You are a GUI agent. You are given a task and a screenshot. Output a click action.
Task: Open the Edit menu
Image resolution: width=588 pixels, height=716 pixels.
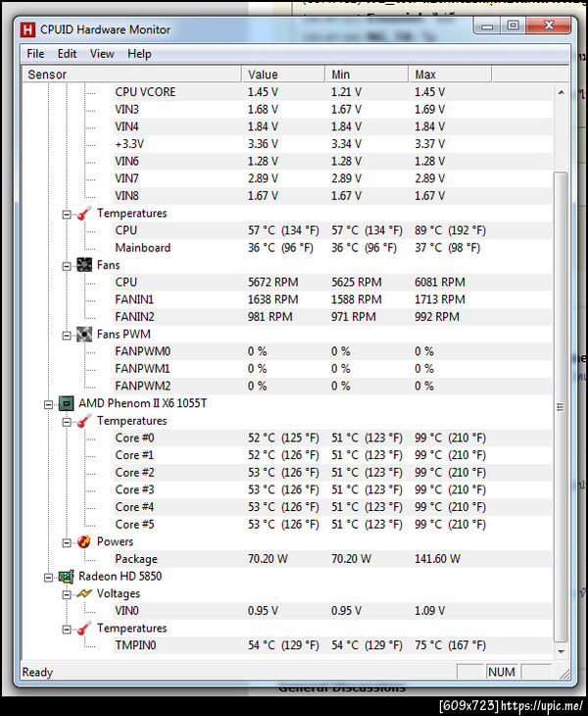tap(67, 54)
